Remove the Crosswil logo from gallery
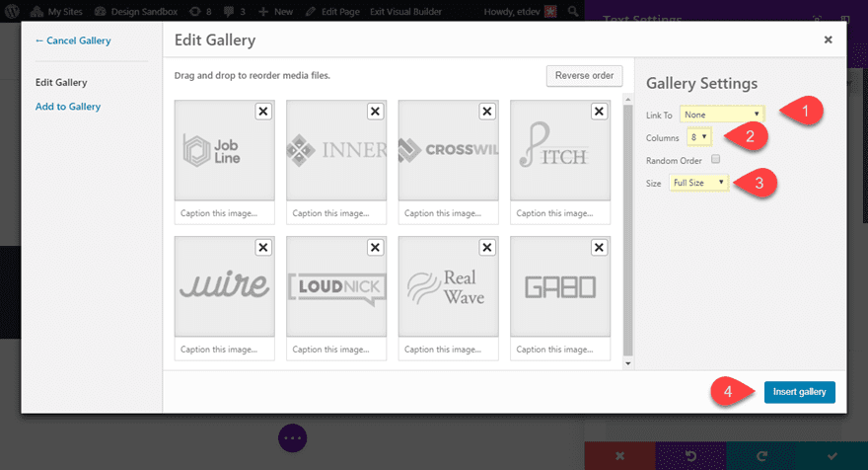868x470 pixels. click(x=486, y=112)
